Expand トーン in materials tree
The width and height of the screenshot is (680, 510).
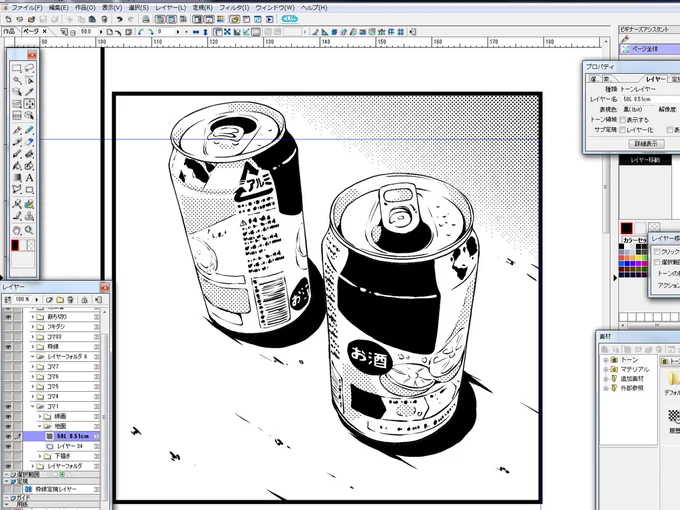tap(606, 360)
